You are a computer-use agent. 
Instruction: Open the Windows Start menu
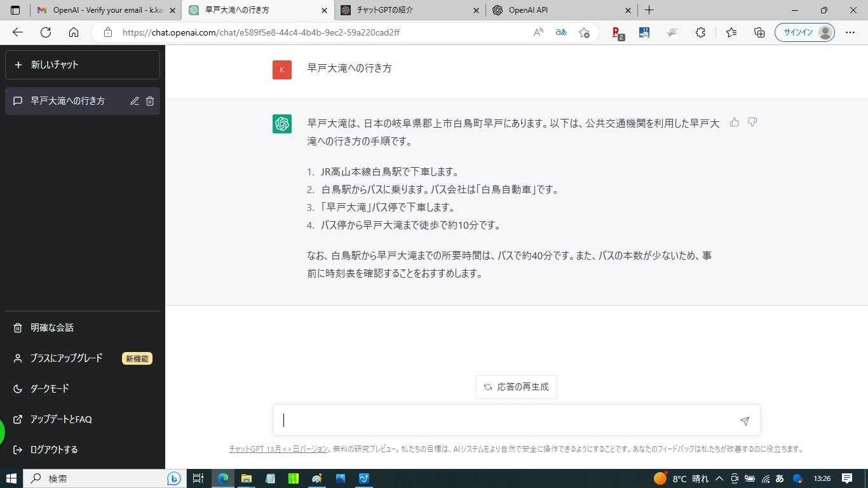pos(11,478)
